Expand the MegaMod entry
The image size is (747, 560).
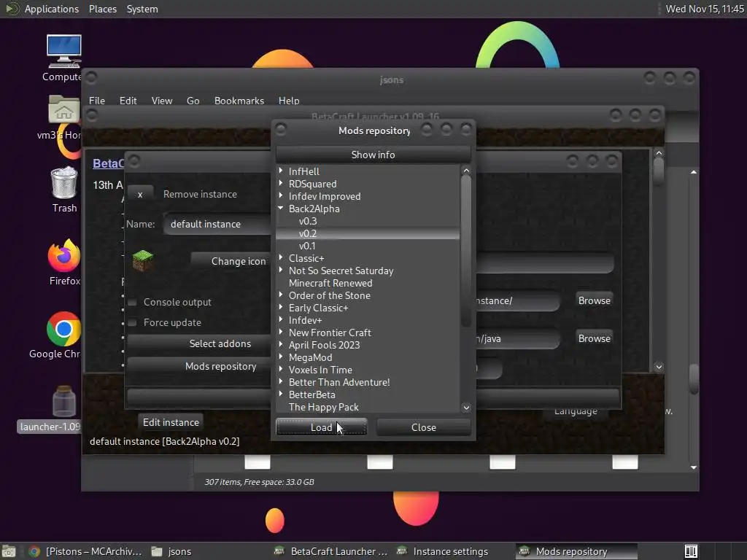[x=281, y=356]
